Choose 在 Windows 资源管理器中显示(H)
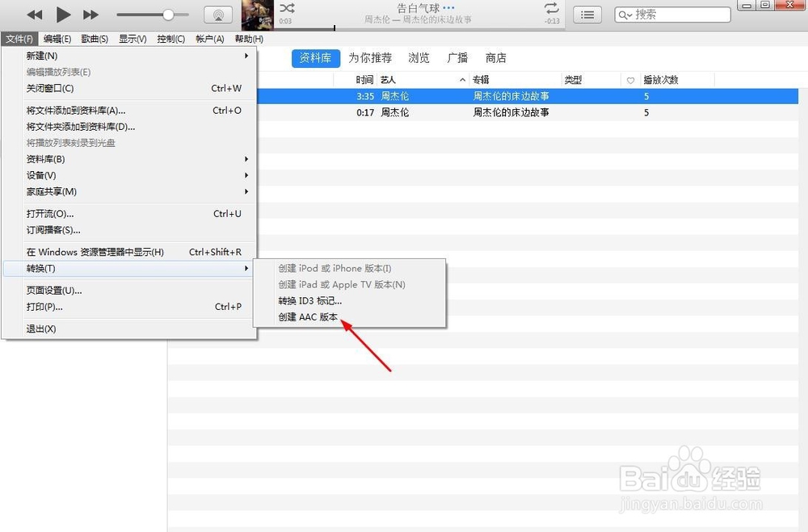Image resolution: width=808 pixels, height=532 pixels. pyautogui.click(x=128, y=252)
